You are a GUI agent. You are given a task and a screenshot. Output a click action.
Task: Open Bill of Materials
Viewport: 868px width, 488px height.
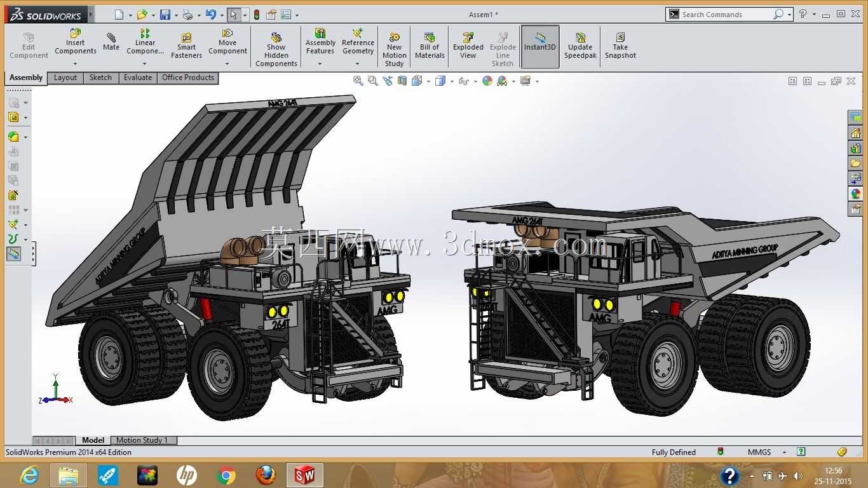click(x=430, y=46)
